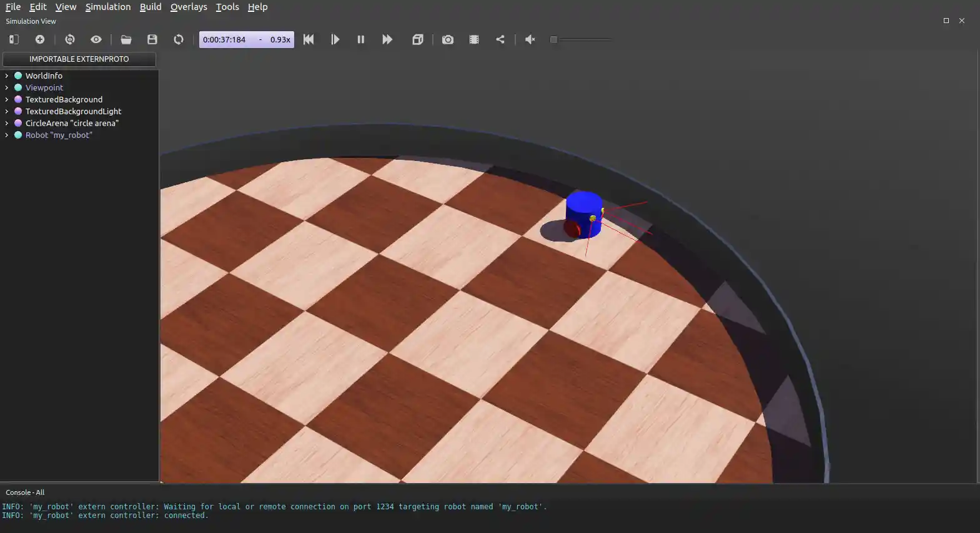Expand the WorldInfo node
The height and width of the screenshot is (533, 980).
point(7,76)
